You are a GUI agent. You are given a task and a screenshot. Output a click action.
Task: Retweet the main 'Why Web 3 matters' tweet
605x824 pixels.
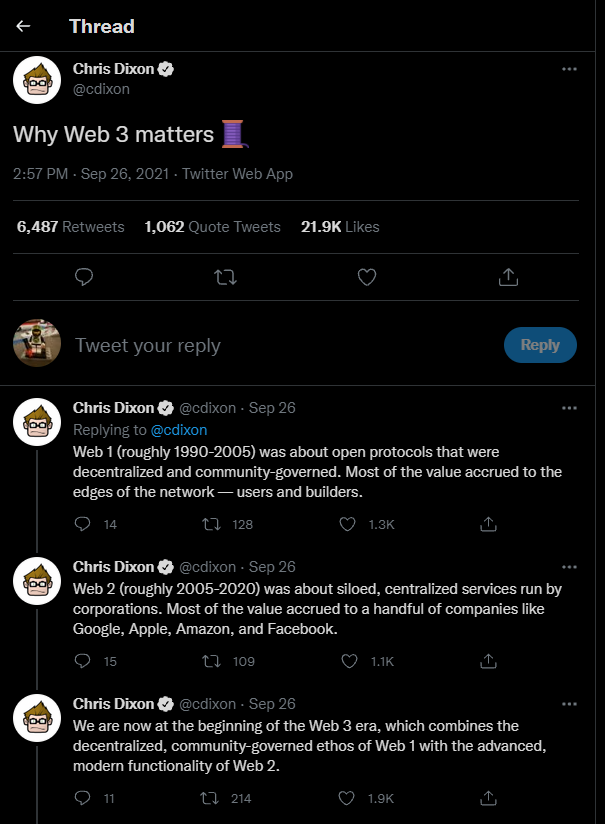coord(226,276)
